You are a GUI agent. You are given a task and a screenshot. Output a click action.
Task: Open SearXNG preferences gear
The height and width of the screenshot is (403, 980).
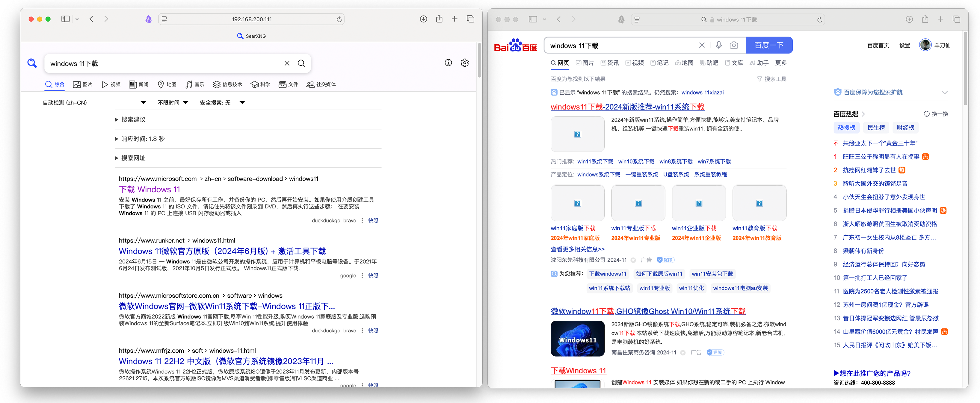pos(464,63)
